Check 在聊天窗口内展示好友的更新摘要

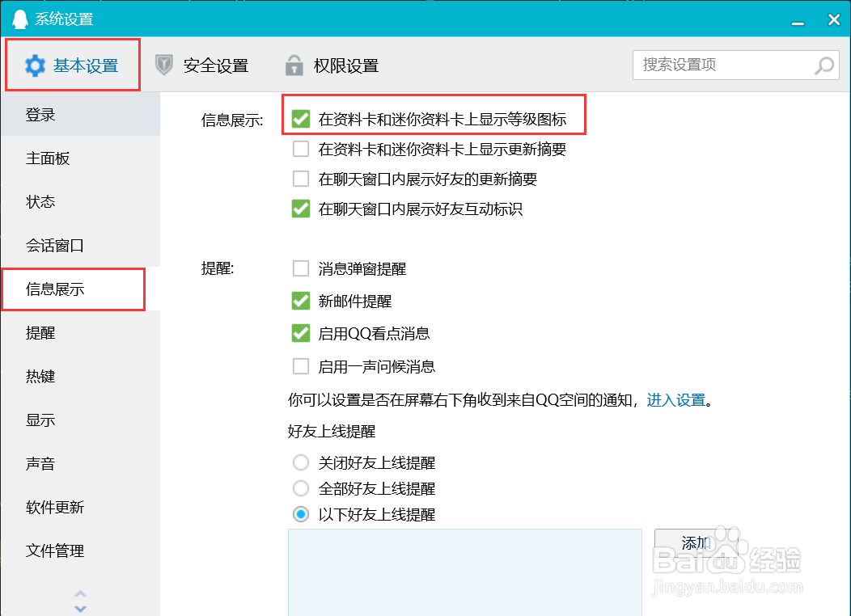pos(301,179)
